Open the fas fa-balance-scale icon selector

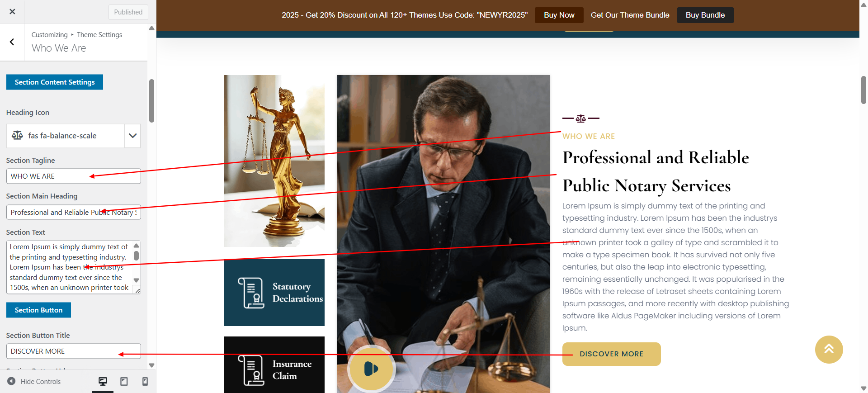[66, 136]
